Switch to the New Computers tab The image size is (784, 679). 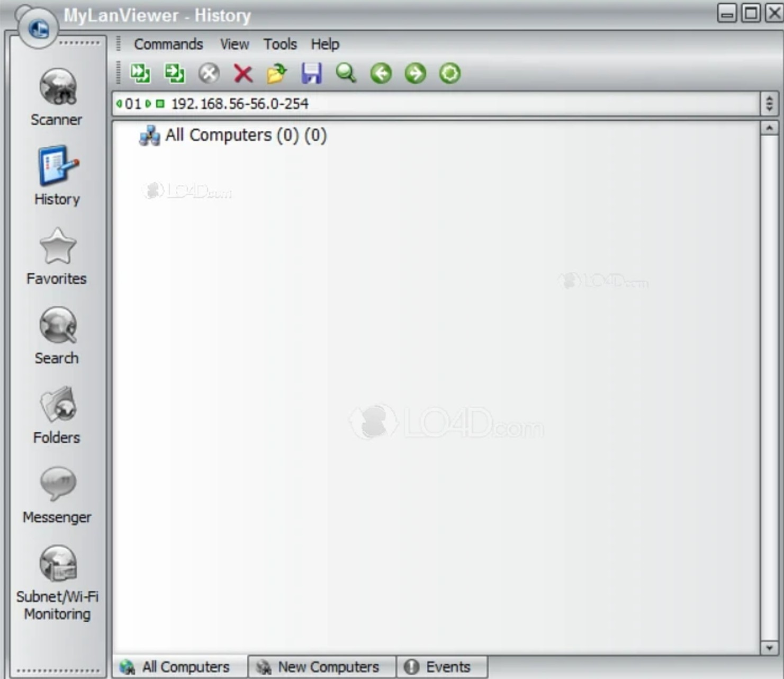click(322, 667)
